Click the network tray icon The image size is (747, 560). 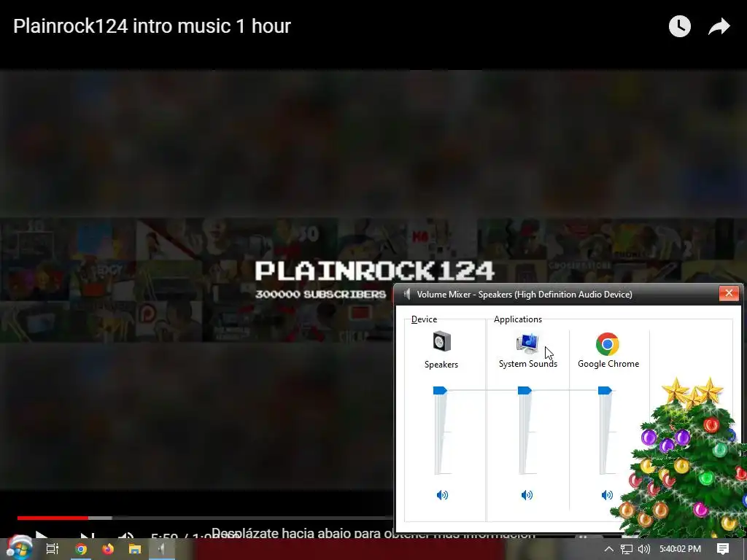[627, 549]
